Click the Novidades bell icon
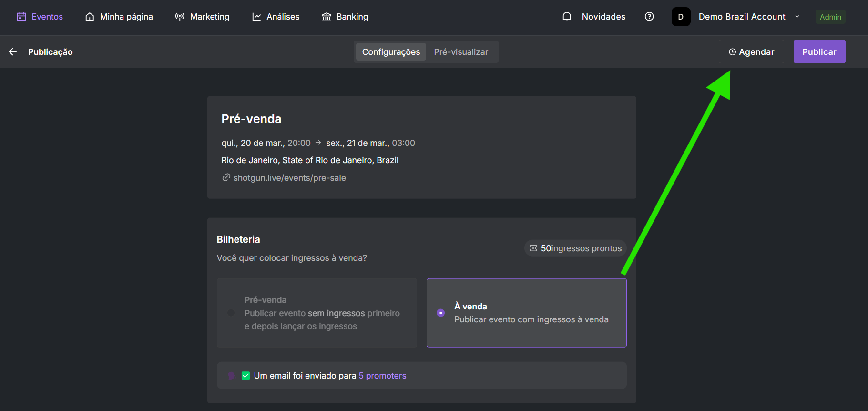Viewport: 868px width, 411px height. (x=567, y=17)
